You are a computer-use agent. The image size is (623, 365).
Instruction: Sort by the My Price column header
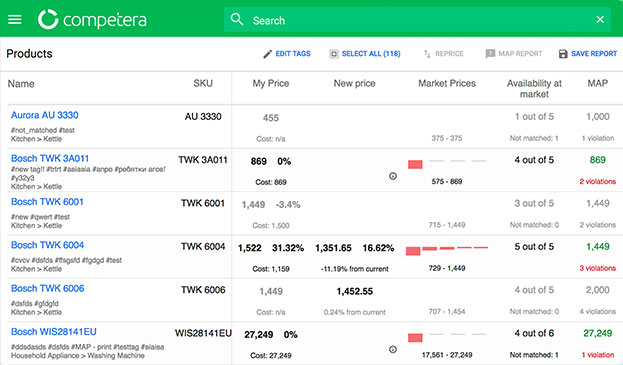[x=271, y=83]
